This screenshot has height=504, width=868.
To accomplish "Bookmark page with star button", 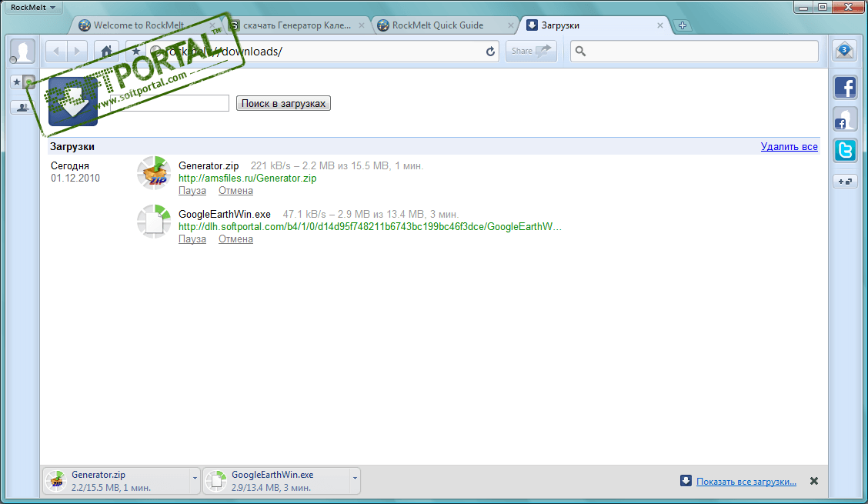I will coord(135,52).
